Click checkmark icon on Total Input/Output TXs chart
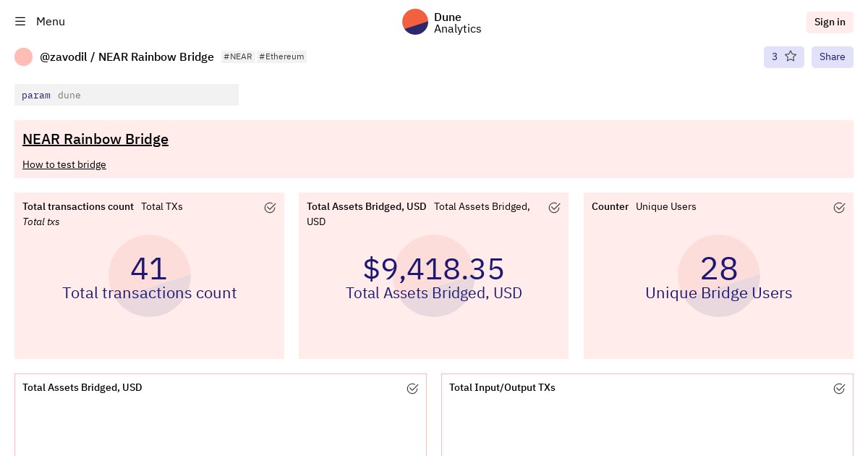 click(839, 389)
